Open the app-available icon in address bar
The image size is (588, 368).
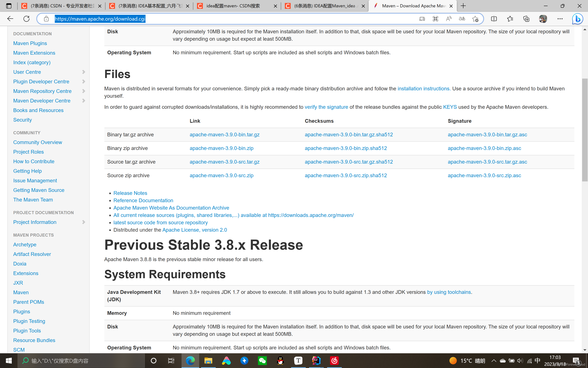click(435, 19)
